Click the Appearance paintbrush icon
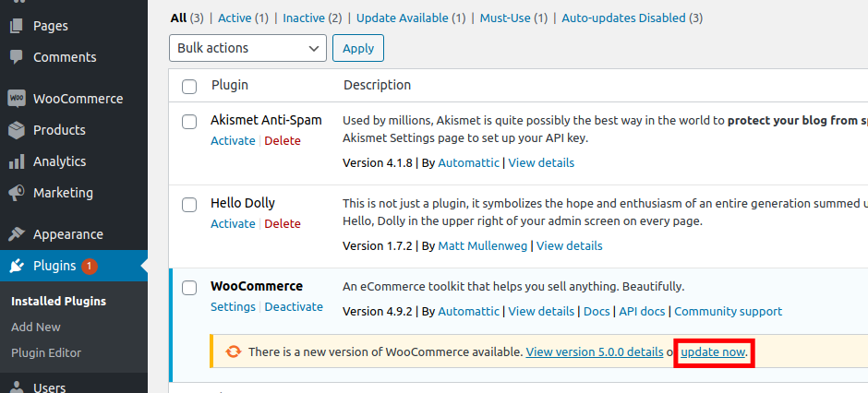This screenshot has width=868, height=393. 17,234
